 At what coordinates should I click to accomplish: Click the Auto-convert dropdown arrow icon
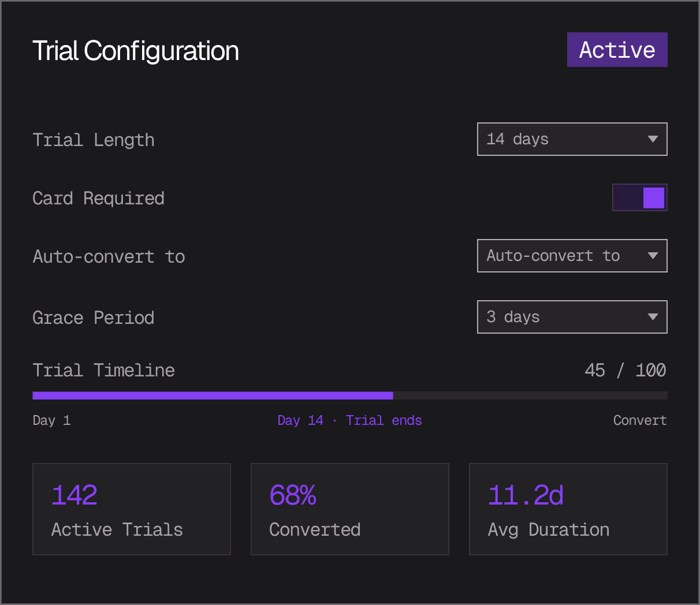tap(653, 256)
